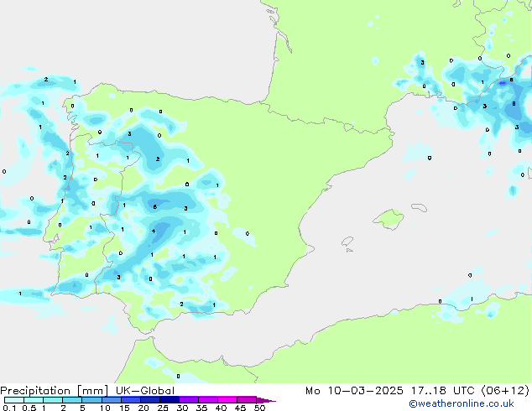Click the legend scale label '15'
The height and width of the screenshot is (411, 532).
[124, 408]
